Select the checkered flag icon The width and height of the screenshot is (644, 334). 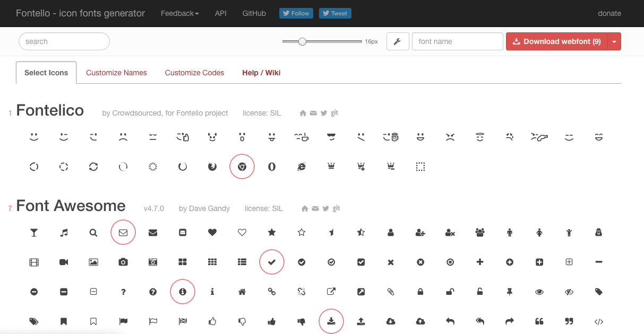pyautogui.click(x=183, y=321)
